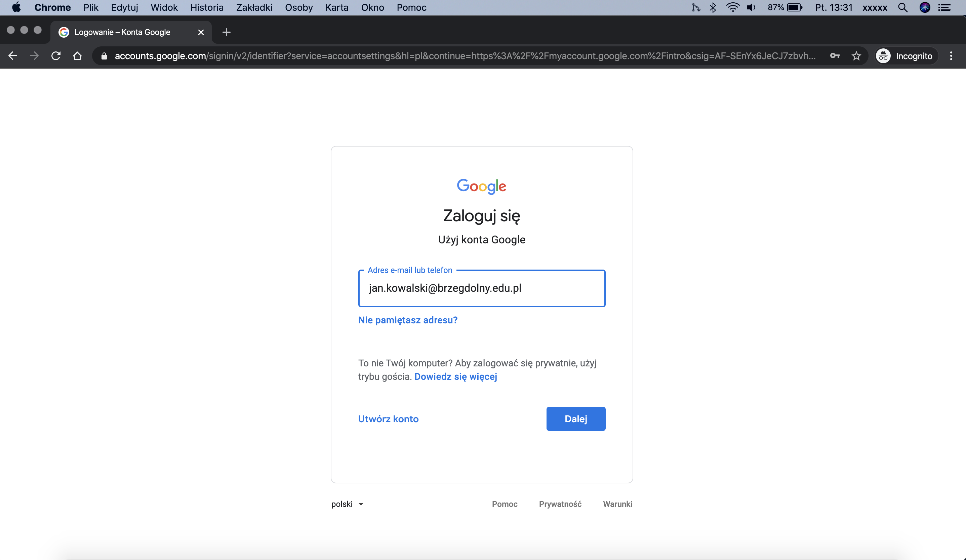The width and height of the screenshot is (966, 560).
Task: Click Utwórz konto link
Action: [388, 419]
